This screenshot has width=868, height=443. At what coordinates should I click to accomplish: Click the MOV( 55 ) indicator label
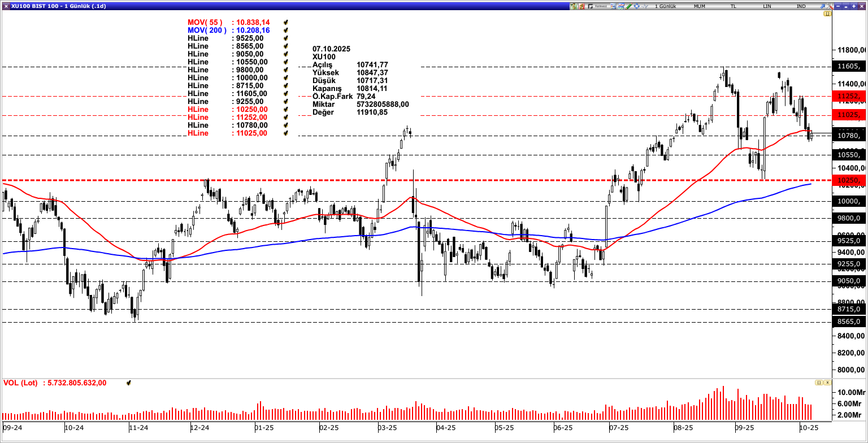[205, 22]
